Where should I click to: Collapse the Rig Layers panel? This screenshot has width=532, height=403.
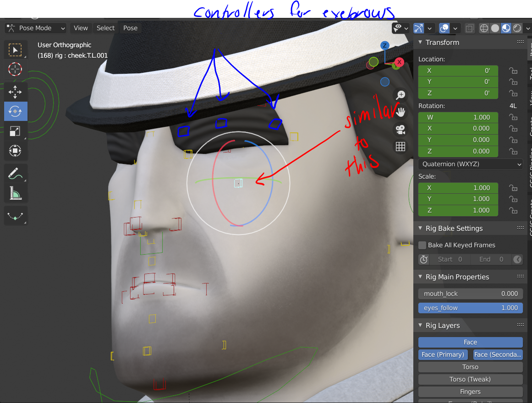[420, 325]
